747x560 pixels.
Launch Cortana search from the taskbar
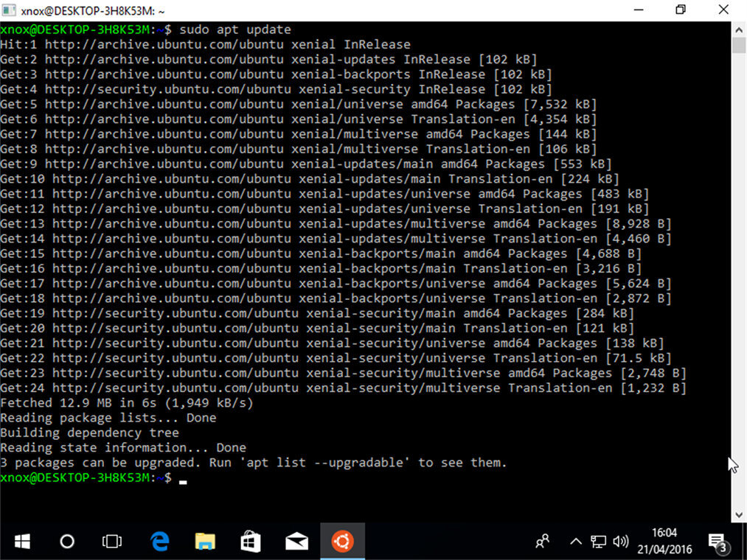tap(66, 542)
